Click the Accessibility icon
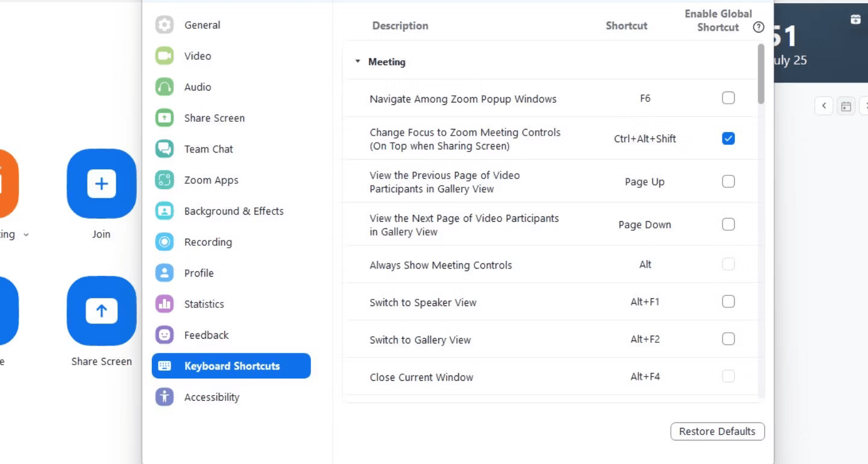This screenshot has height=464, width=868. point(165,397)
